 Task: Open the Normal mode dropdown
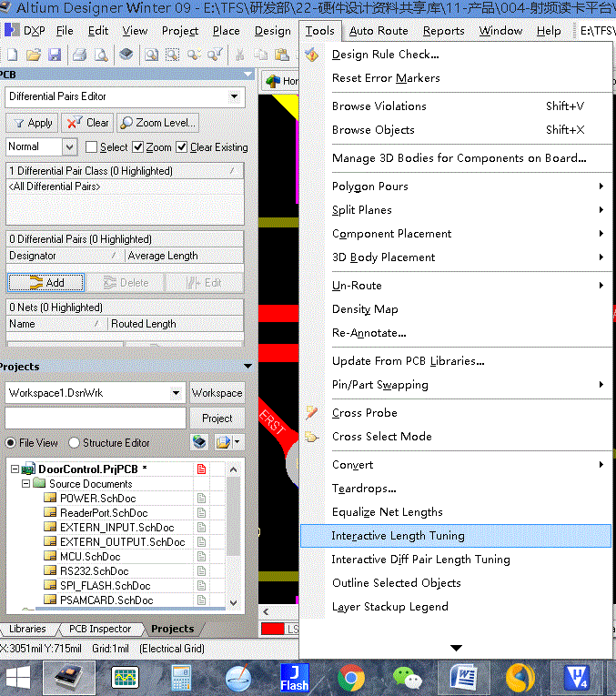pos(70,146)
